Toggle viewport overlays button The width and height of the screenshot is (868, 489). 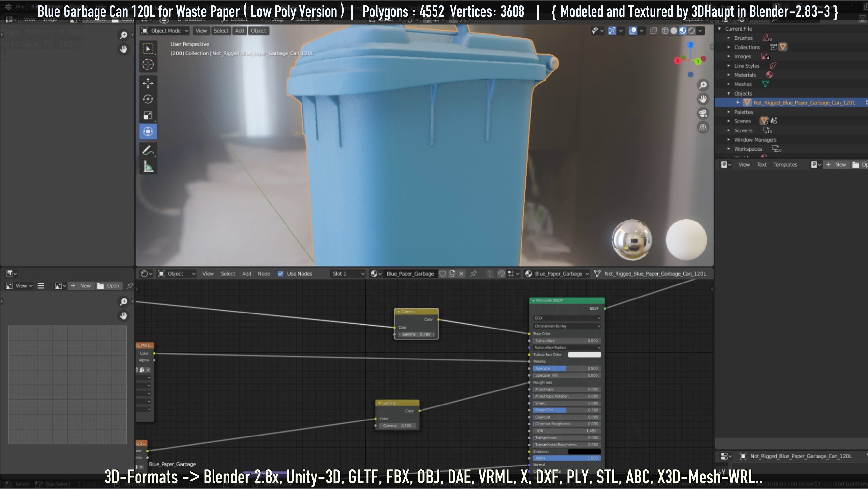[633, 31]
